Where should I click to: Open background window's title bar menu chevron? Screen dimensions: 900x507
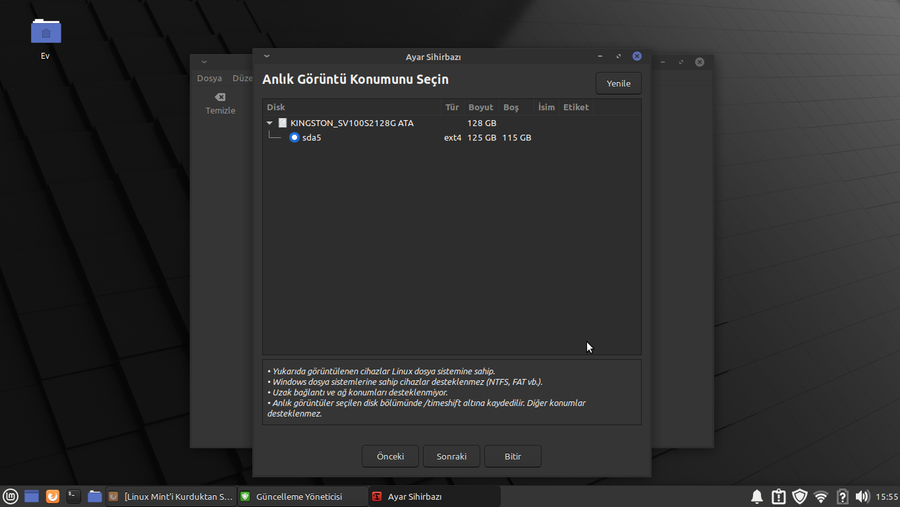(204, 61)
